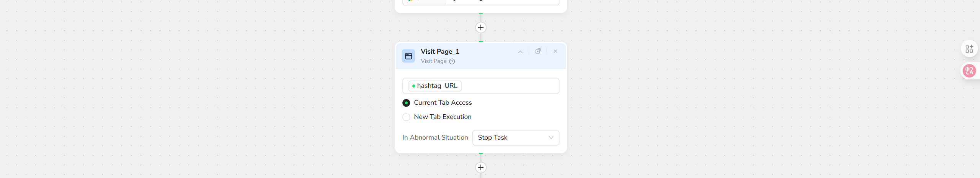Delete the Visit Page_1 node with X
Viewport: 980px width, 178px height.
555,51
